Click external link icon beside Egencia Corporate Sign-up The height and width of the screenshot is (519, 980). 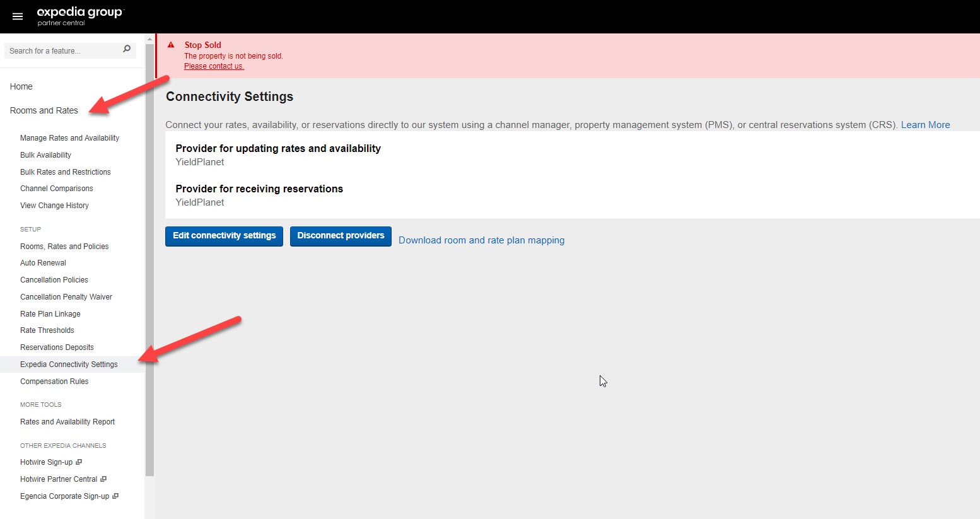pyautogui.click(x=115, y=496)
